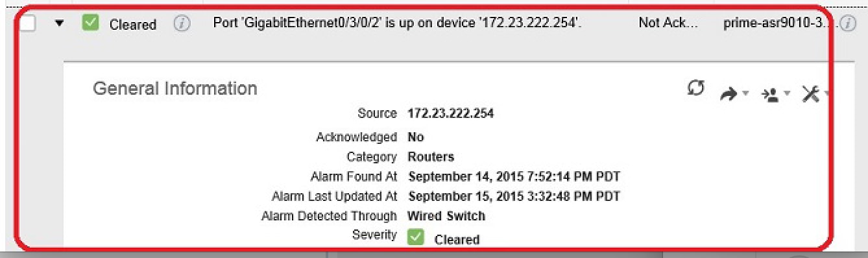Screen dimensions: 868x258
Task: Select the Cleared alarm row checkbox
Action: coord(27,23)
